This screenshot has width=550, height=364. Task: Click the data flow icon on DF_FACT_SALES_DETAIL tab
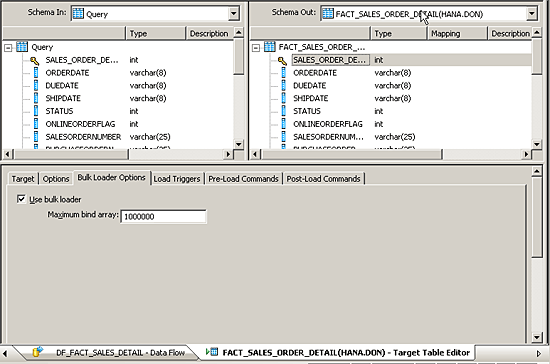pos(37,351)
